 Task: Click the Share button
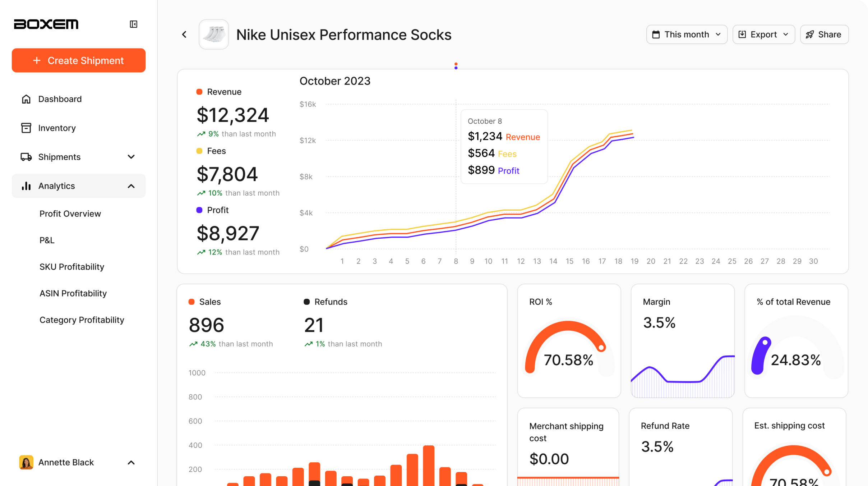[x=824, y=35]
